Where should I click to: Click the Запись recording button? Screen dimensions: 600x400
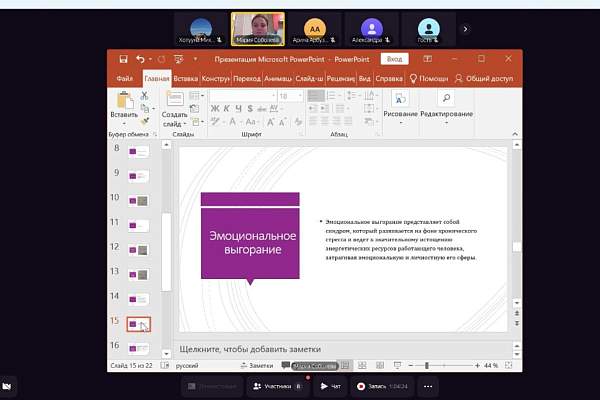click(x=382, y=386)
